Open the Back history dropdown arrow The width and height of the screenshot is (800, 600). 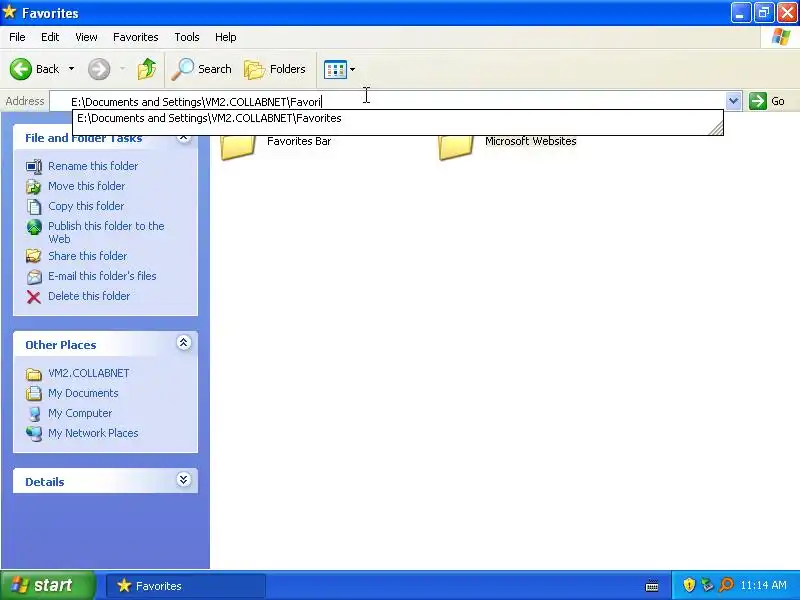pyautogui.click(x=71, y=69)
